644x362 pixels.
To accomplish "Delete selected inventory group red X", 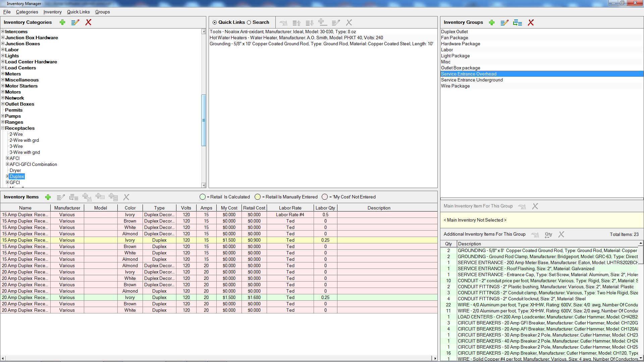I will pos(531,22).
